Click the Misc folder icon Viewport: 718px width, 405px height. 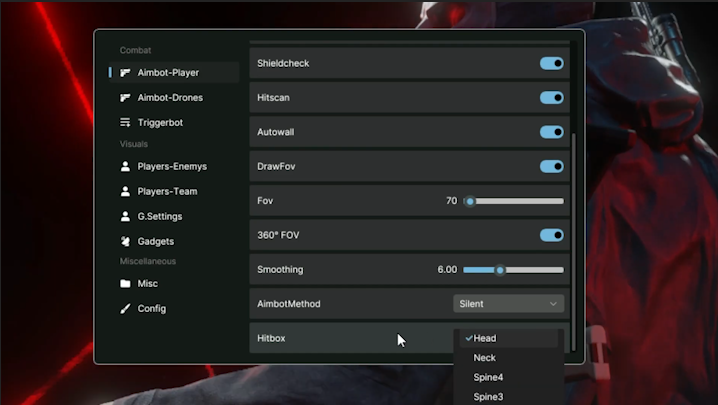click(126, 284)
